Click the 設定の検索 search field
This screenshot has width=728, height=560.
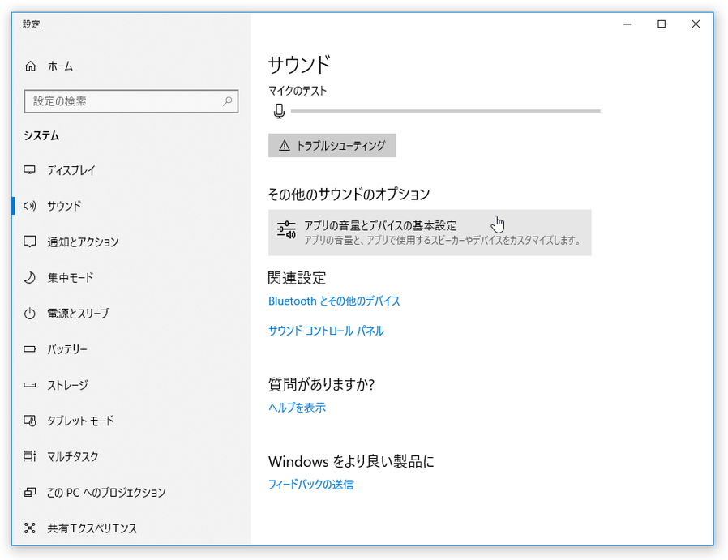pos(122,101)
